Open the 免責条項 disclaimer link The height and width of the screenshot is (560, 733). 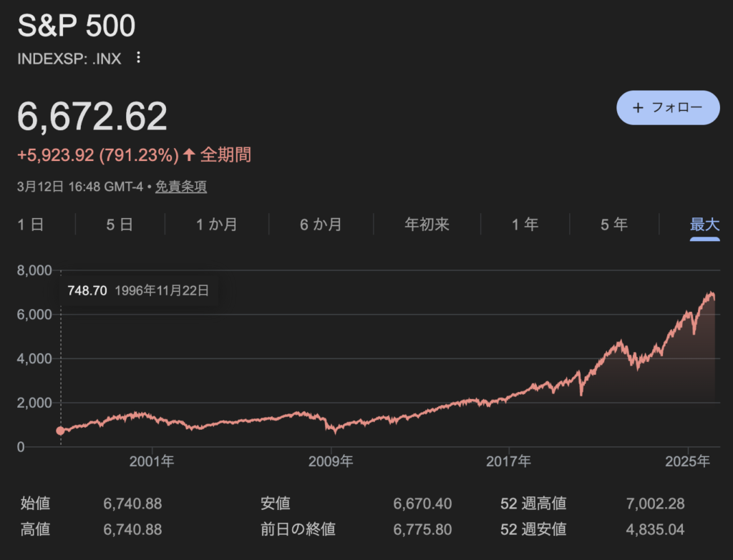[181, 187]
